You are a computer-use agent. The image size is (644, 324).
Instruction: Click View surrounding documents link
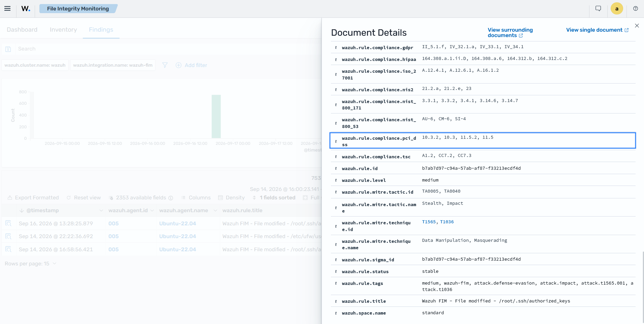(510, 33)
